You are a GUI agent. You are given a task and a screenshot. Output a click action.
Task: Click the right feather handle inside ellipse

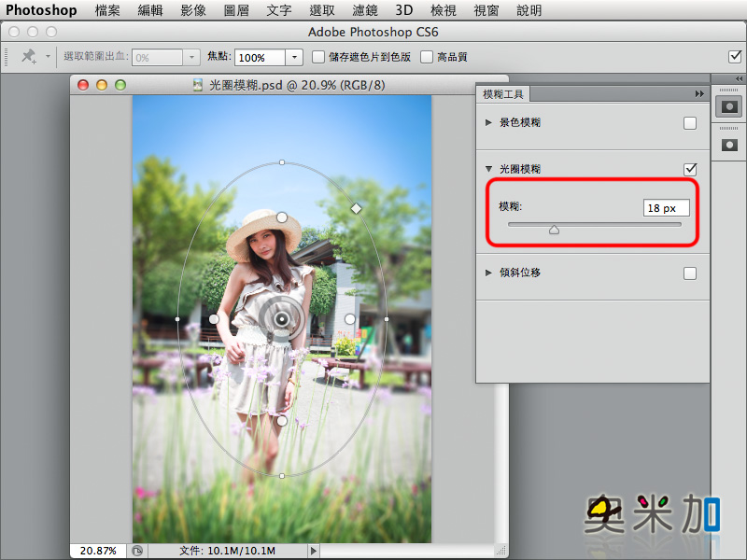pos(350,318)
